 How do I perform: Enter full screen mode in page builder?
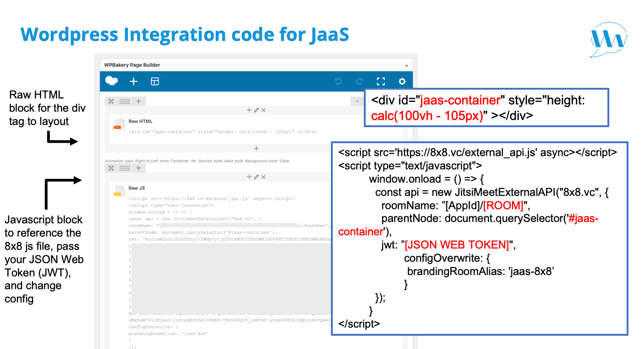coord(381,81)
